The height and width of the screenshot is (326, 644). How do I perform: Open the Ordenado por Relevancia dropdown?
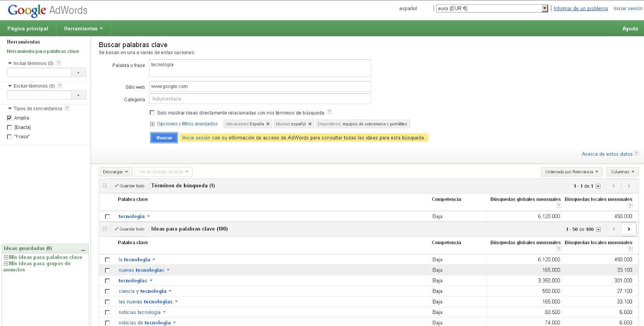572,172
